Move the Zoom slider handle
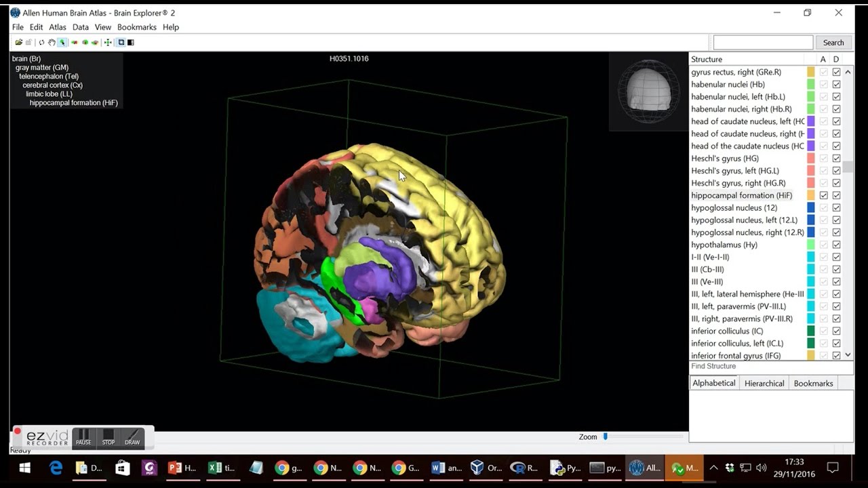This screenshot has height=488, width=868. point(606,437)
